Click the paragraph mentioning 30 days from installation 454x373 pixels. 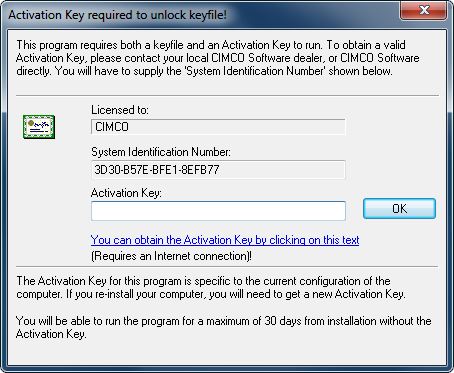(x=223, y=327)
